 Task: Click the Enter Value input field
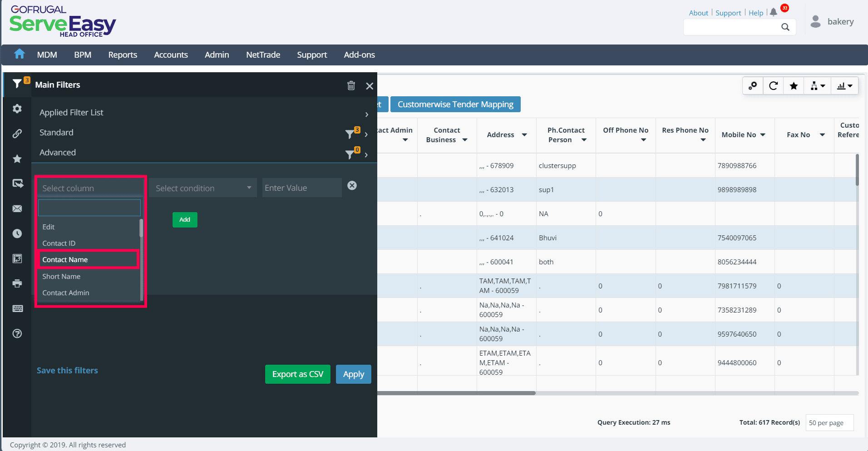click(301, 188)
